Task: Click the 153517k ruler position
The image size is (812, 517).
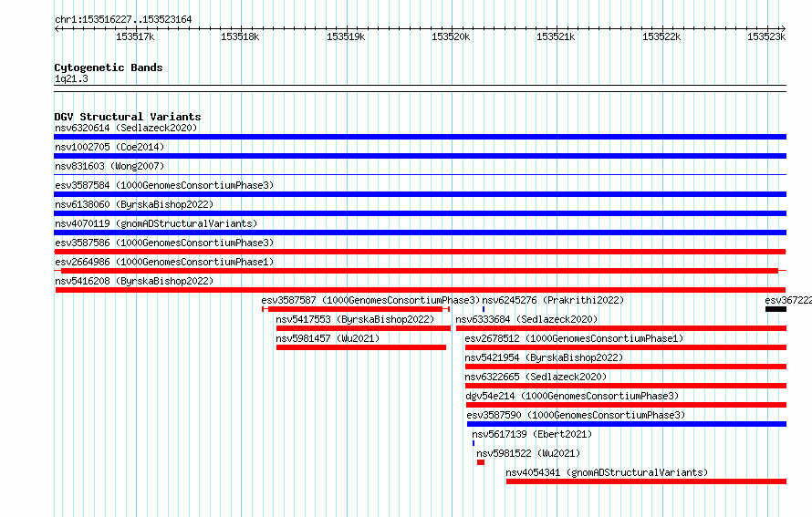Action: click(x=135, y=36)
